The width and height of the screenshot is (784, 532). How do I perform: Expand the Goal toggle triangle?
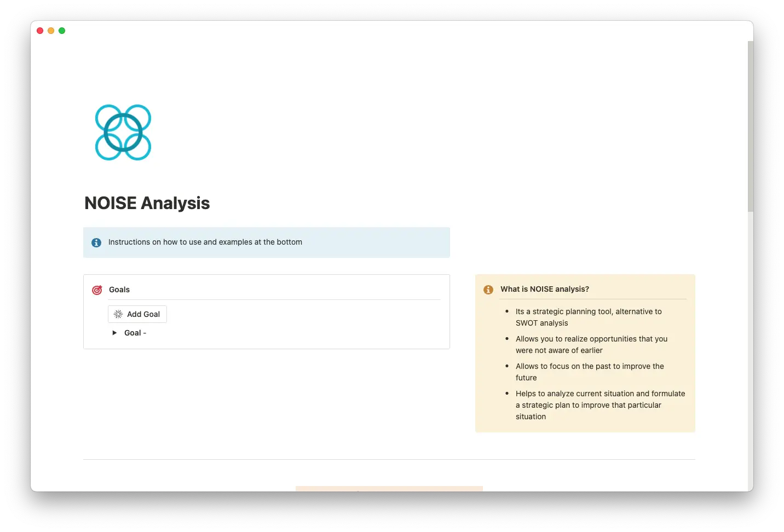[x=114, y=333]
